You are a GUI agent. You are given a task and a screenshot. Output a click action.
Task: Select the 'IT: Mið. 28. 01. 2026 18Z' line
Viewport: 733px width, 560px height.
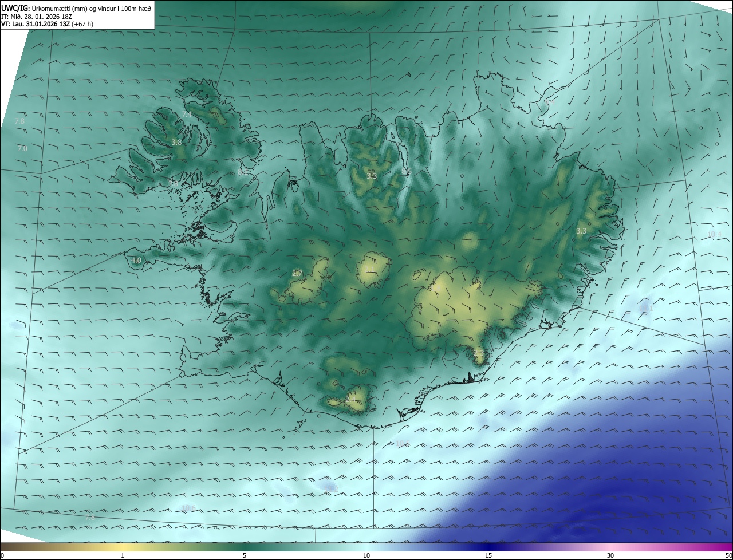(37, 16)
